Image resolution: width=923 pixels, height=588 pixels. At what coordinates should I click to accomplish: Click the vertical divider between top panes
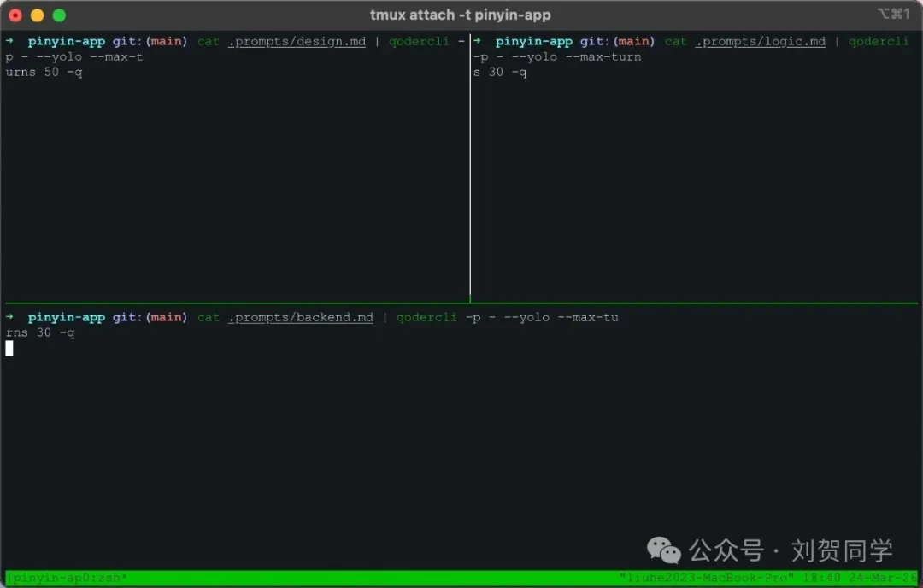[470, 171]
